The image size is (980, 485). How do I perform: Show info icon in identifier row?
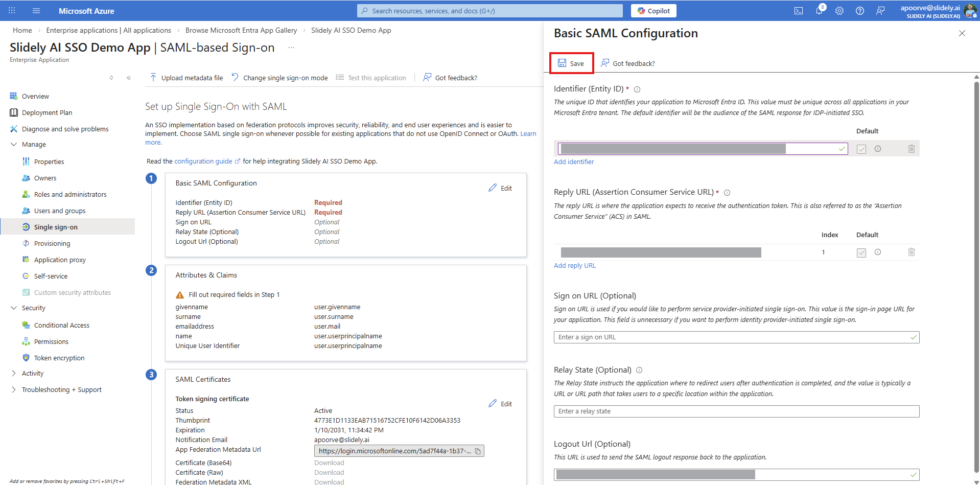point(878,149)
